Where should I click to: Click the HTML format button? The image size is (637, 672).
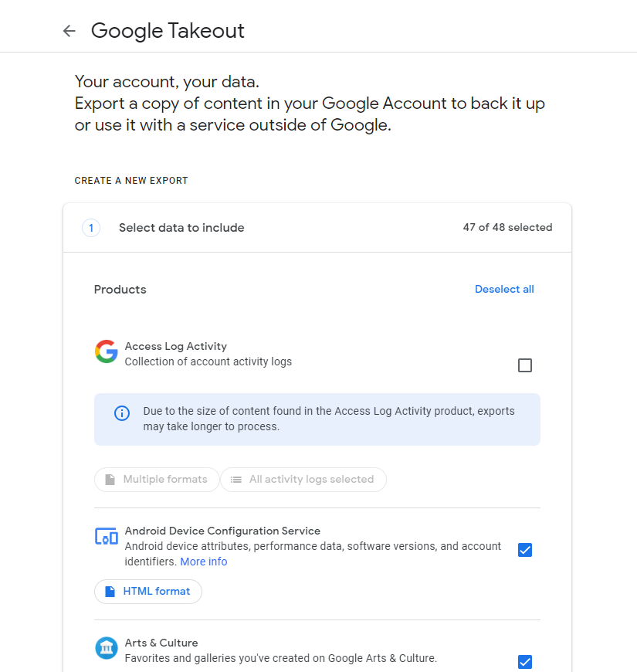(148, 592)
